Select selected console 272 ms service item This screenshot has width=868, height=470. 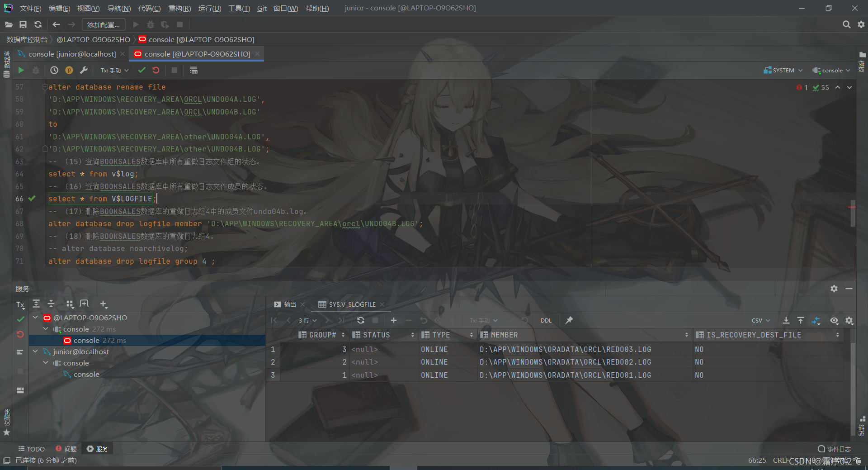pyautogui.click(x=147, y=340)
